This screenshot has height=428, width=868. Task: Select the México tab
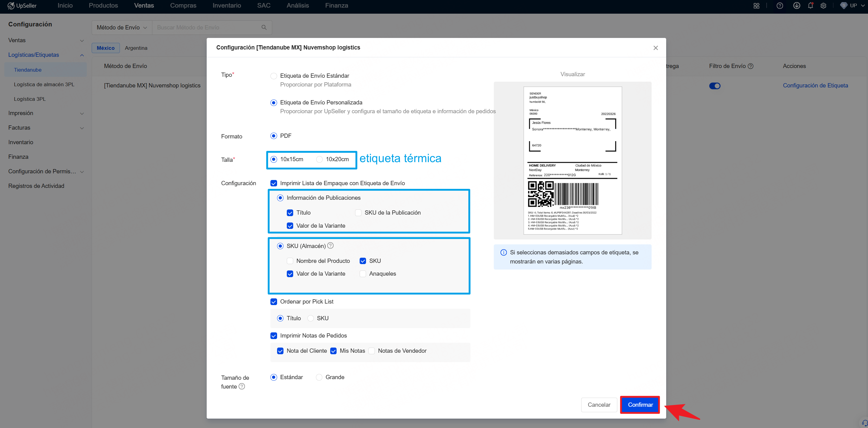pyautogui.click(x=106, y=48)
